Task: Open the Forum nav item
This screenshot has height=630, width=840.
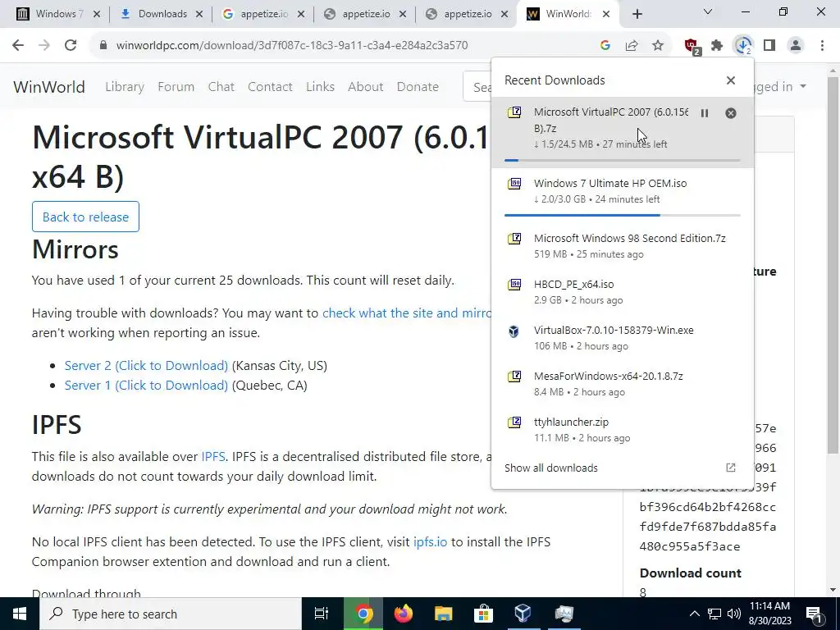Action: [176, 86]
